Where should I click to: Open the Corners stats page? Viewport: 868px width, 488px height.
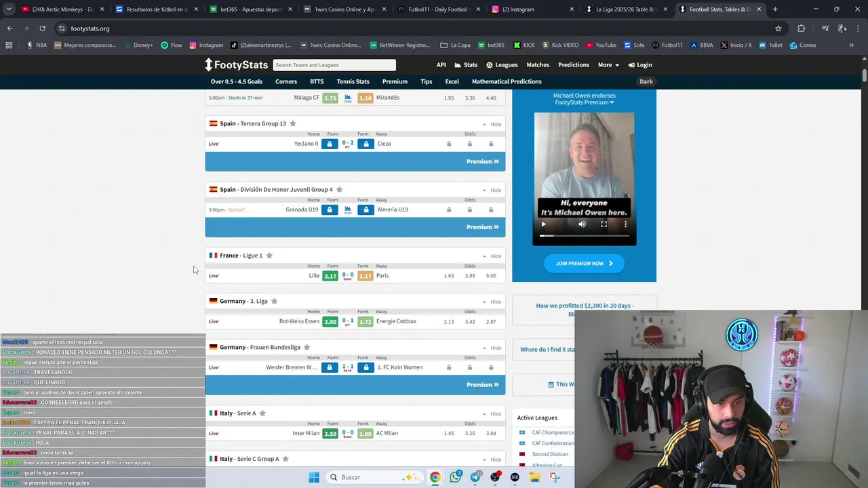pos(286,81)
